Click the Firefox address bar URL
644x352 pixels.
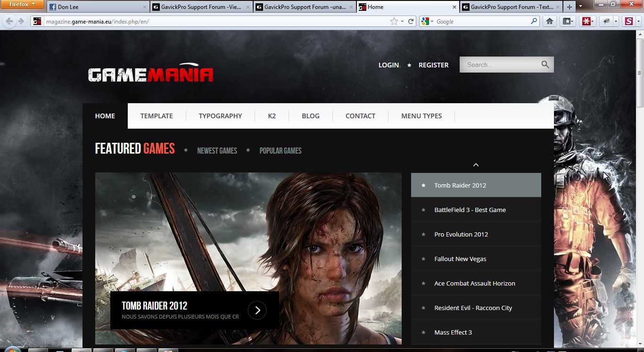[x=98, y=22]
